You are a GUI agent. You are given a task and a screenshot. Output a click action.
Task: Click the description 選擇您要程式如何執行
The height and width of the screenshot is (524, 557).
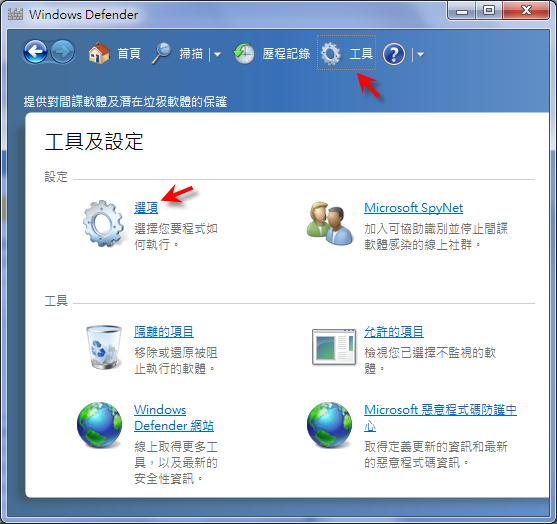click(176, 236)
